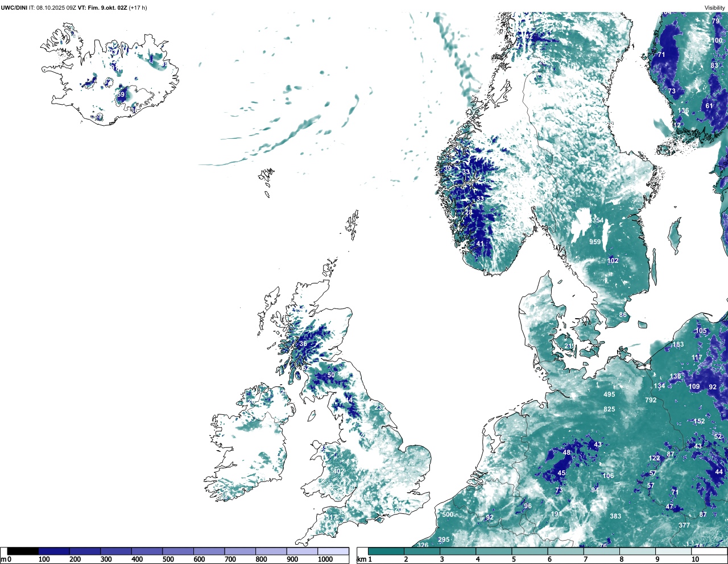
Task: Click the 183 value near the Baltic coast
Action: pyautogui.click(x=678, y=344)
